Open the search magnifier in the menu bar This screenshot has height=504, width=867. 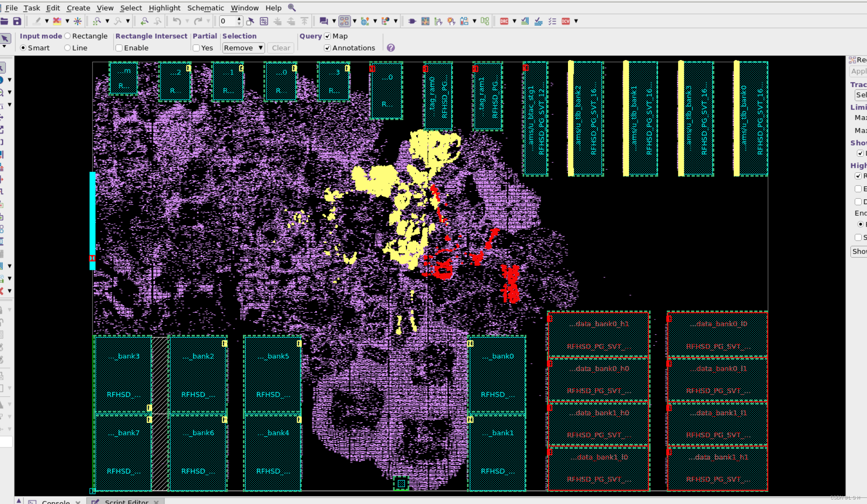click(292, 8)
